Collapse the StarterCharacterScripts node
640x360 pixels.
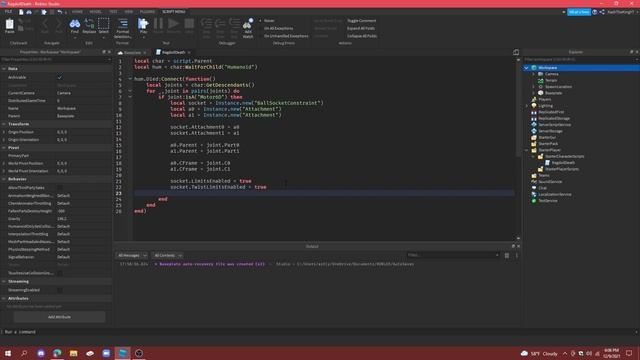[533, 156]
